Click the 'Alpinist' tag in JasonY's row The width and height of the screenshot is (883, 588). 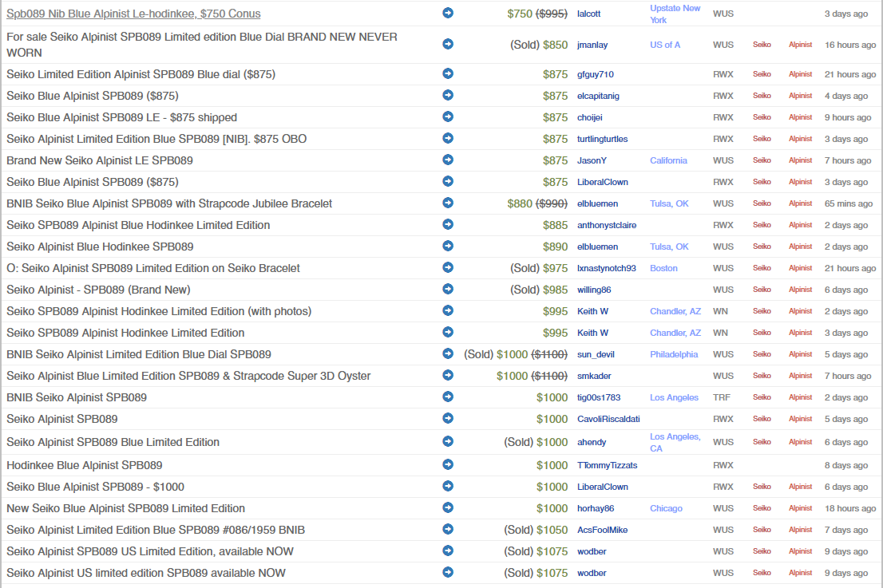(800, 160)
